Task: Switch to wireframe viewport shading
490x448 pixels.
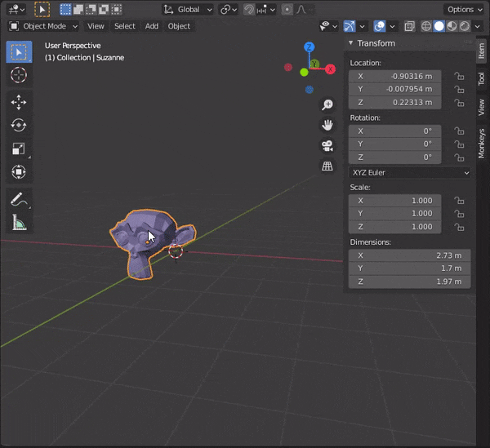Action: point(426,27)
